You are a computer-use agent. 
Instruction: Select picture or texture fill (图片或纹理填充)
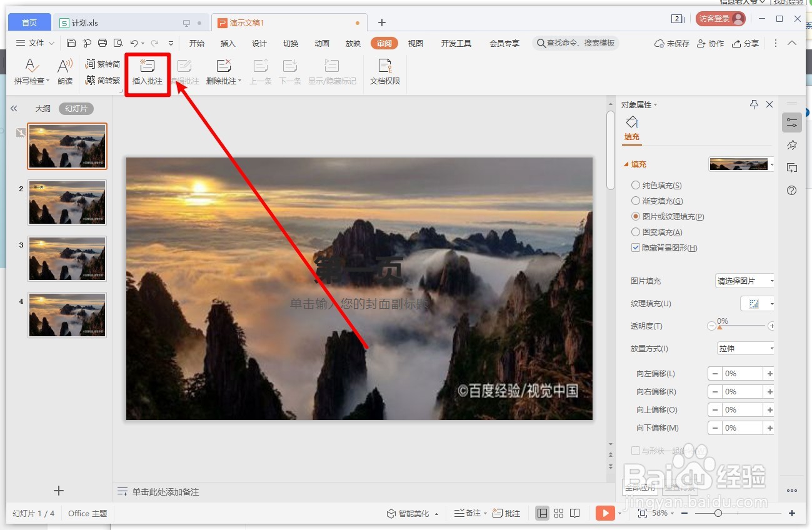[x=636, y=216]
